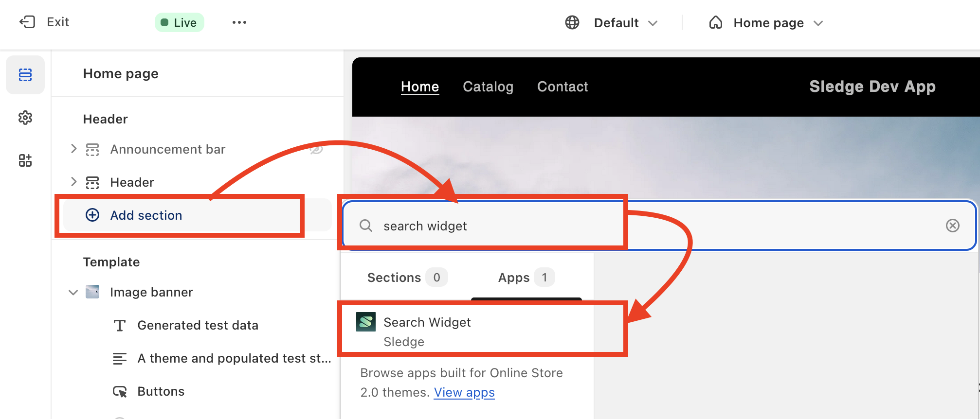Expand the Announcement bar section
The image size is (980, 419).
coord(73,149)
